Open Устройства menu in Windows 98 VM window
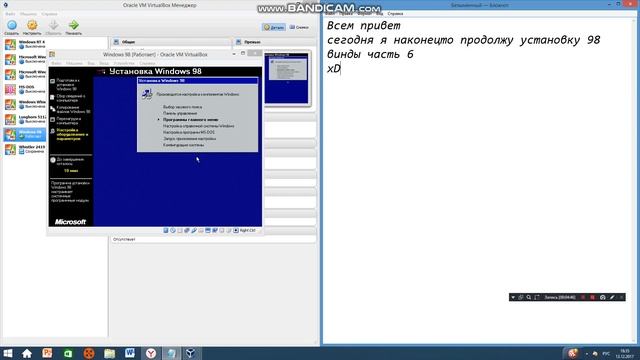This screenshot has width=640, height=360. pos(124,63)
